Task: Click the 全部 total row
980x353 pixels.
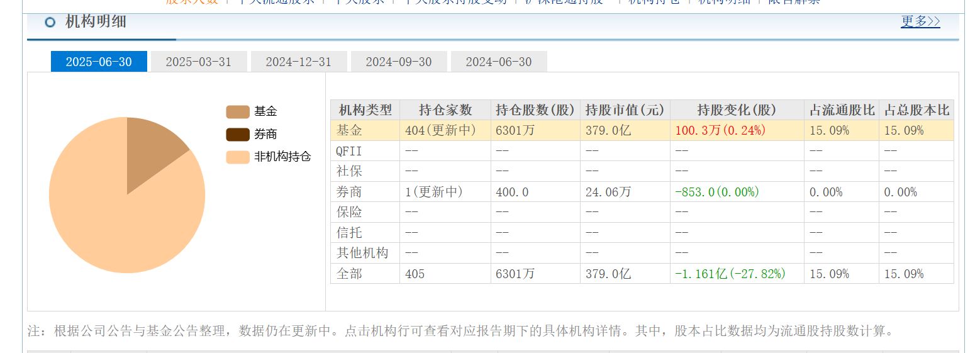Action: (350, 274)
